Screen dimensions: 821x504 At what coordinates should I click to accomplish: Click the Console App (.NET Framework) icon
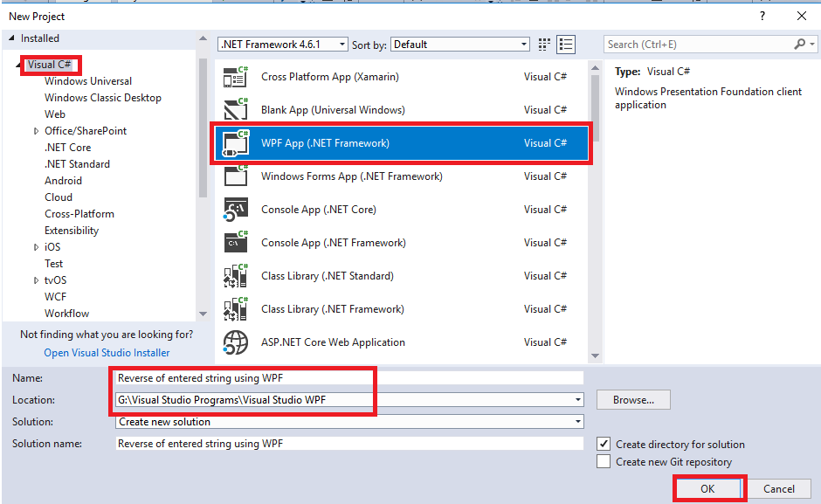pos(236,243)
